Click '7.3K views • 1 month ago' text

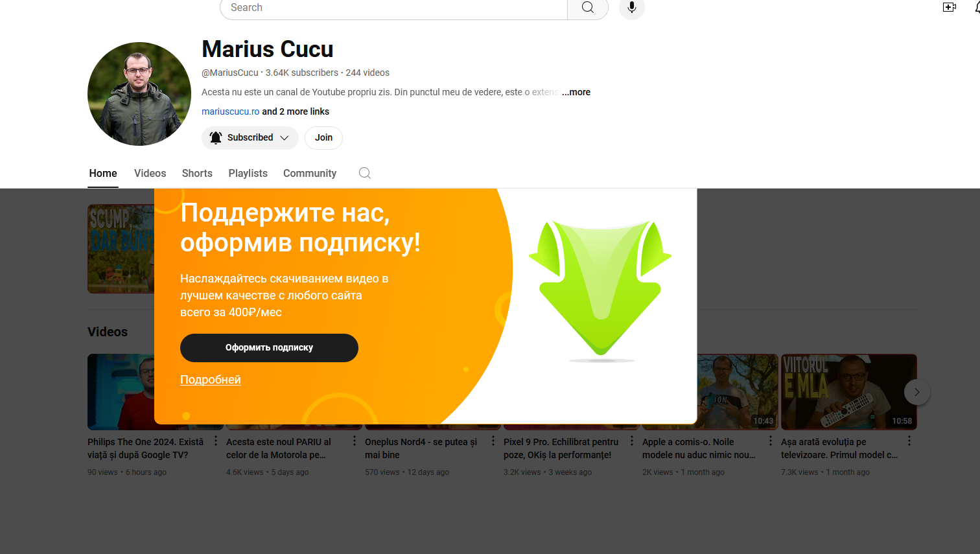click(825, 472)
